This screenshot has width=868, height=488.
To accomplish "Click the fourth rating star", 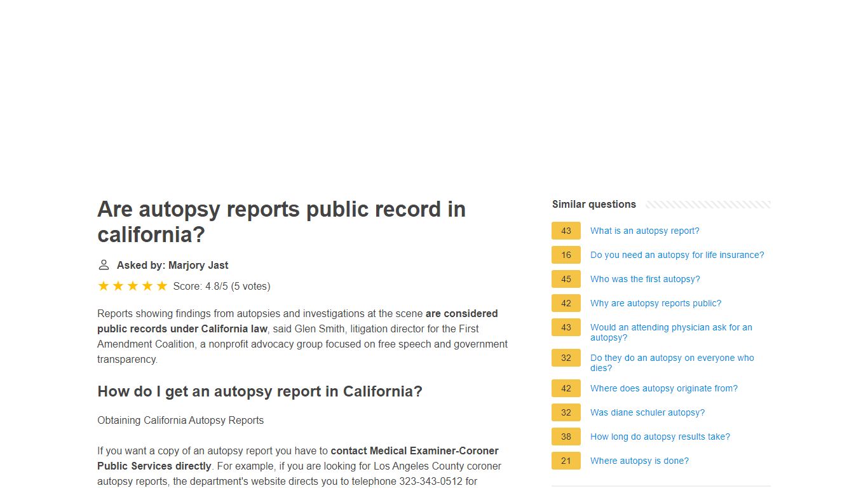I will (147, 286).
